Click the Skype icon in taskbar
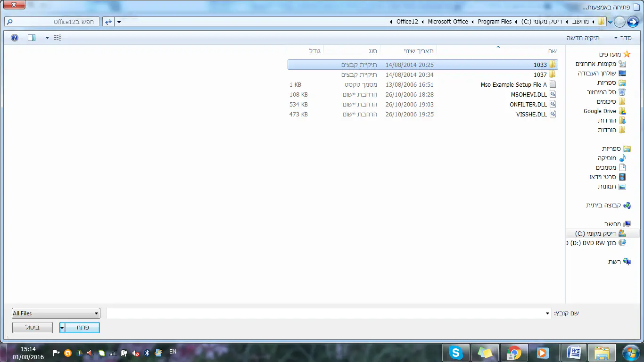The image size is (644, 362). tap(455, 353)
